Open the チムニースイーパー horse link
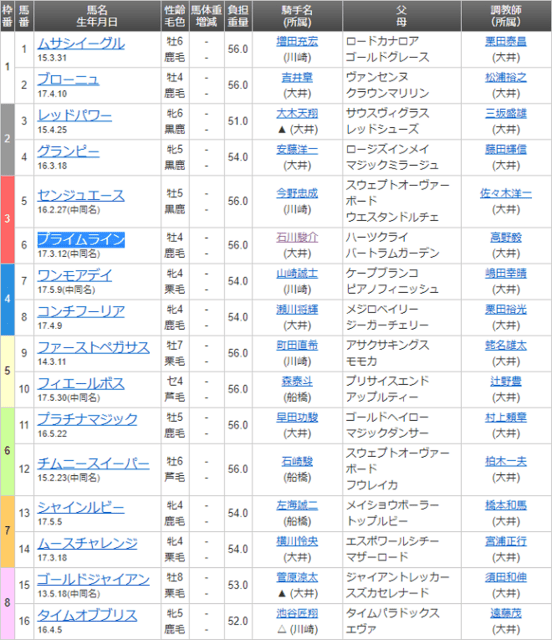The image size is (552, 640). click(93, 463)
